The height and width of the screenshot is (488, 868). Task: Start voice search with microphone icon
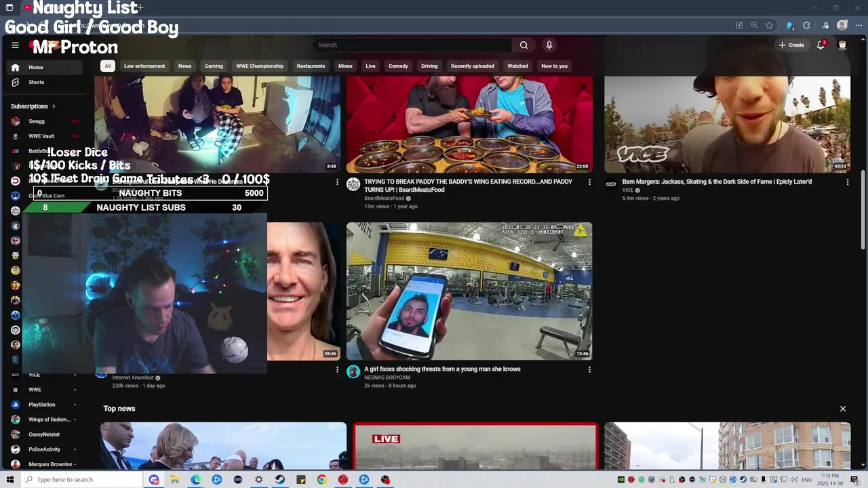(549, 45)
